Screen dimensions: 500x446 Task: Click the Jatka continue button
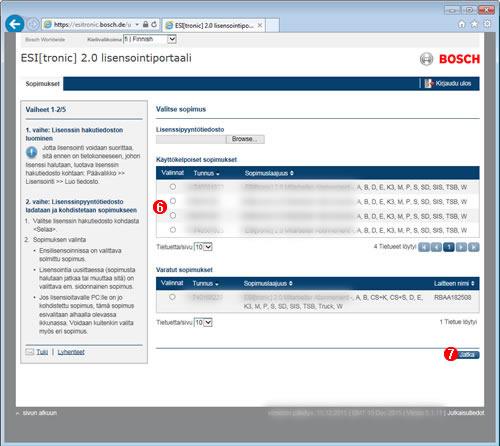point(467,355)
